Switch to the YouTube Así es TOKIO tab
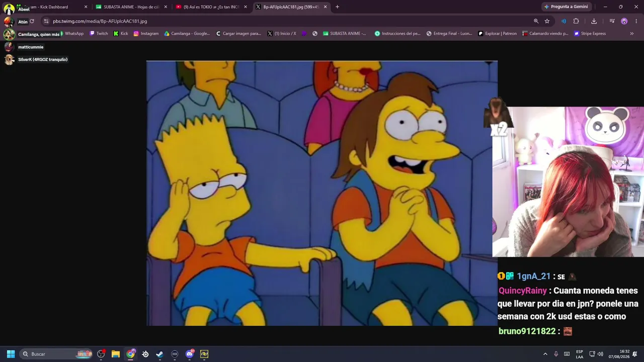The height and width of the screenshot is (362, 644). [x=210, y=7]
